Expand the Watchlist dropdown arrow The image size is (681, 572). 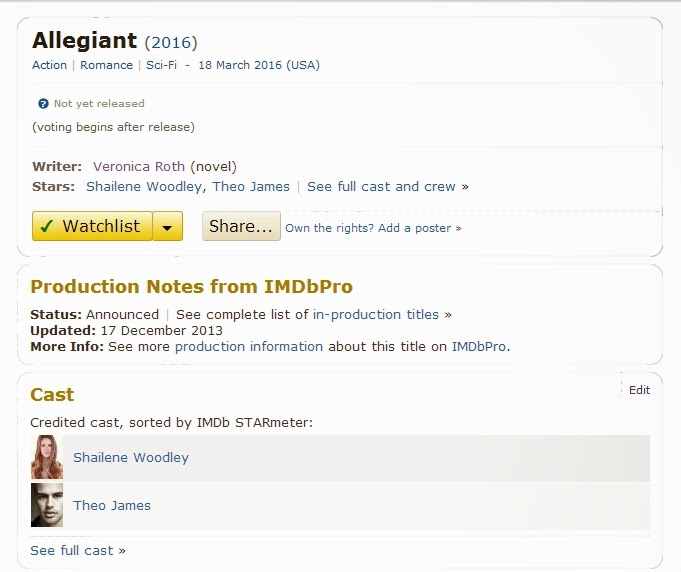tap(168, 227)
